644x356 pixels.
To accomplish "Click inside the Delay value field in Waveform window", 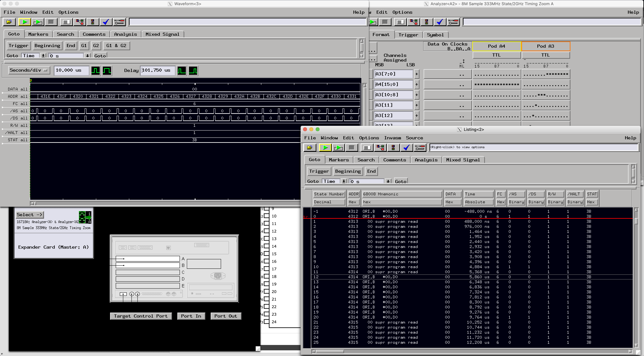I will tap(157, 70).
